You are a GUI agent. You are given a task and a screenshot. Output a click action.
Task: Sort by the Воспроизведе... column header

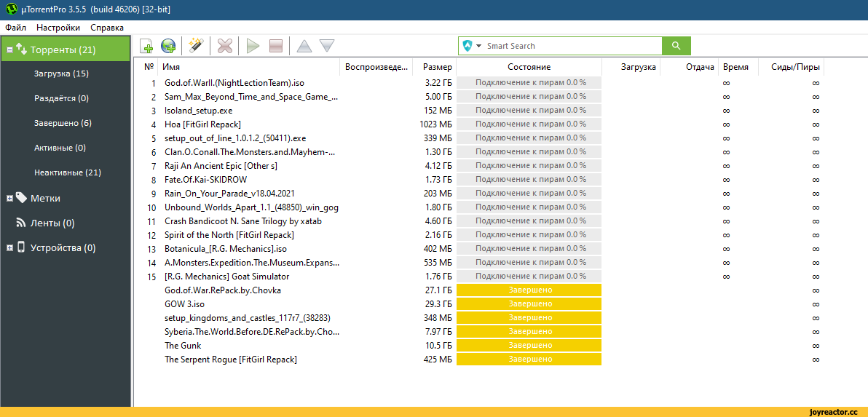coord(376,67)
